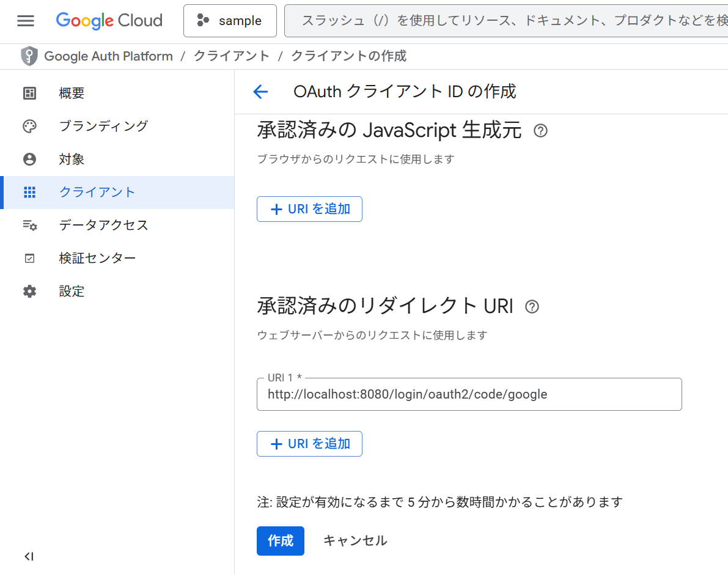Click the データアクセス list icon
This screenshot has height=574, width=728.
point(29,225)
